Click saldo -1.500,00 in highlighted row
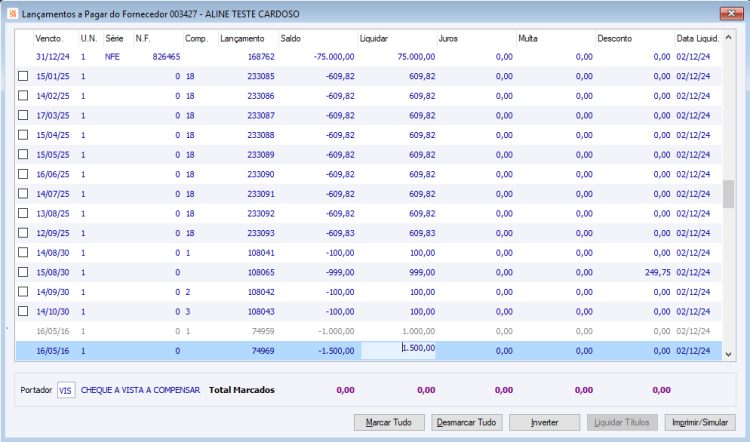This screenshot has width=750, height=442. click(336, 351)
